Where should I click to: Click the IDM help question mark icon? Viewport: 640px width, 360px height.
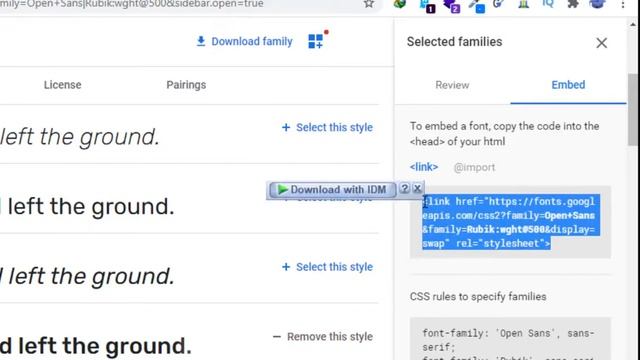tap(404, 188)
